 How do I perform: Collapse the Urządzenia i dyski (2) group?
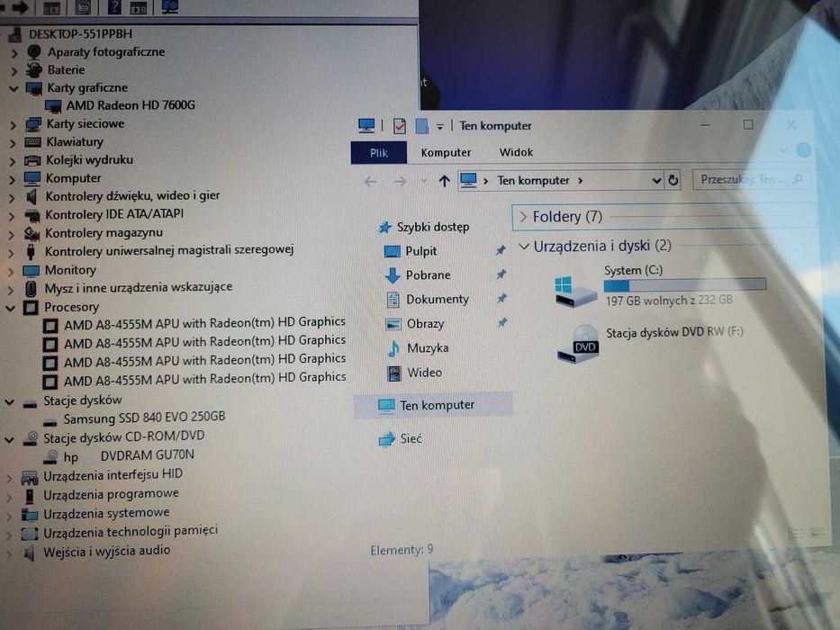[524, 247]
